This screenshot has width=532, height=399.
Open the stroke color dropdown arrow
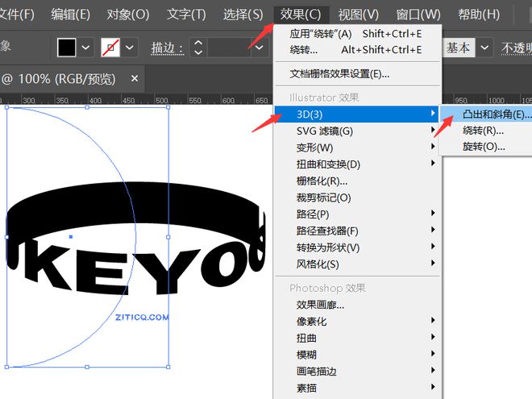pos(130,48)
